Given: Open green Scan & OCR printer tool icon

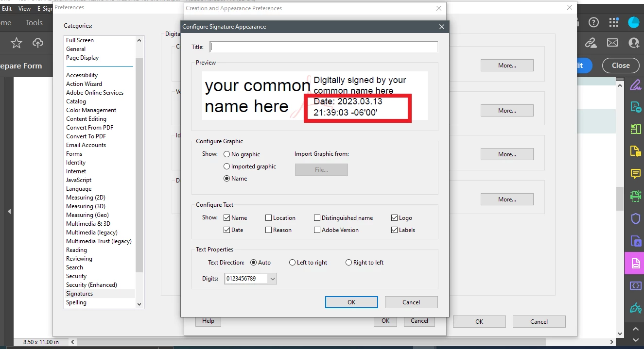Looking at the screenshot, I should point(635,196).
